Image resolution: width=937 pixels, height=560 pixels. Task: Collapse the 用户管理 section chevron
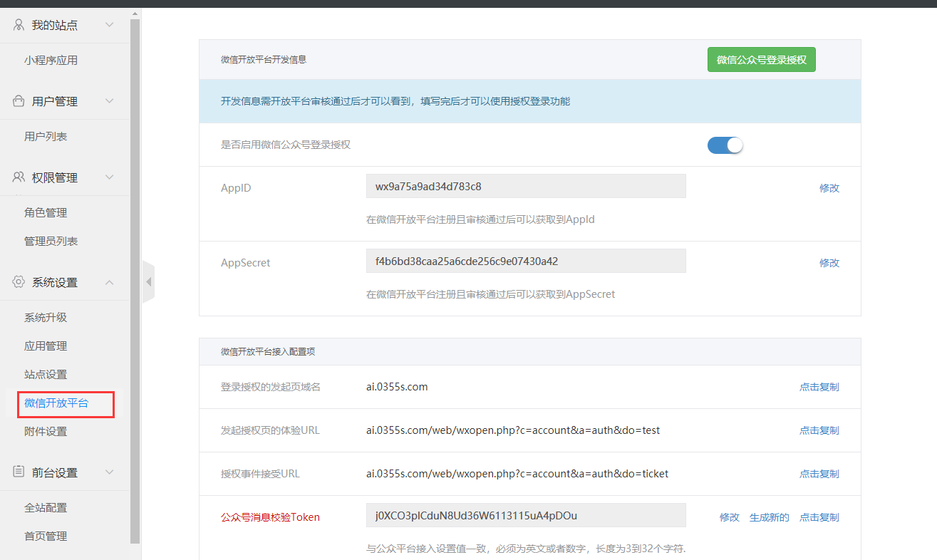pyautogui.click(x=109, y=101)
